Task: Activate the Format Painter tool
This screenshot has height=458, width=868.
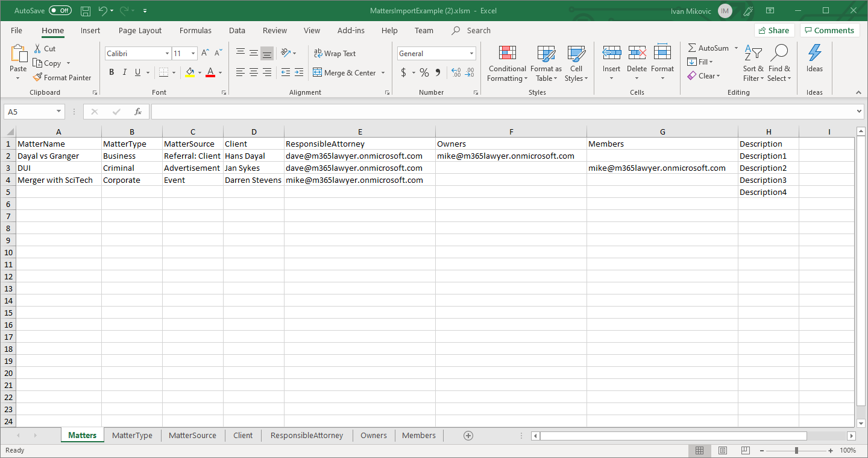Action: pyautogui.click(x=62, y=77)
